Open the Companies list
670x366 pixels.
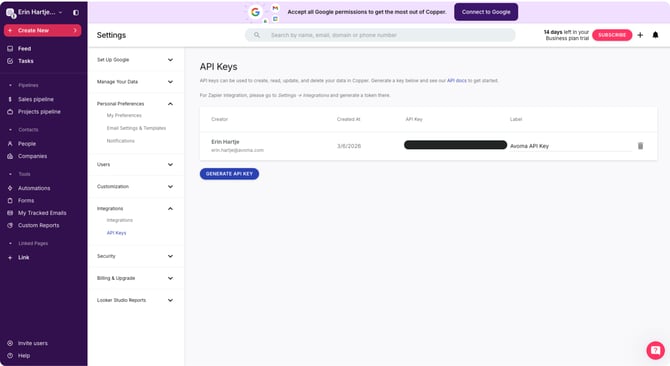pyautogui.click(x=32, y=156)
